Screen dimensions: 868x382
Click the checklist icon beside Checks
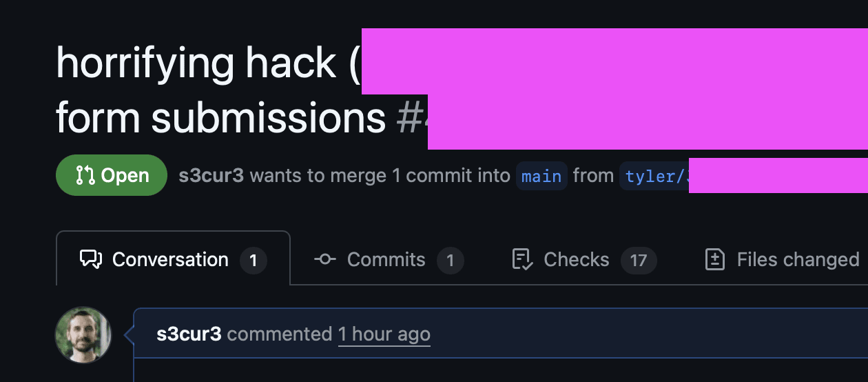pos(522,259)
